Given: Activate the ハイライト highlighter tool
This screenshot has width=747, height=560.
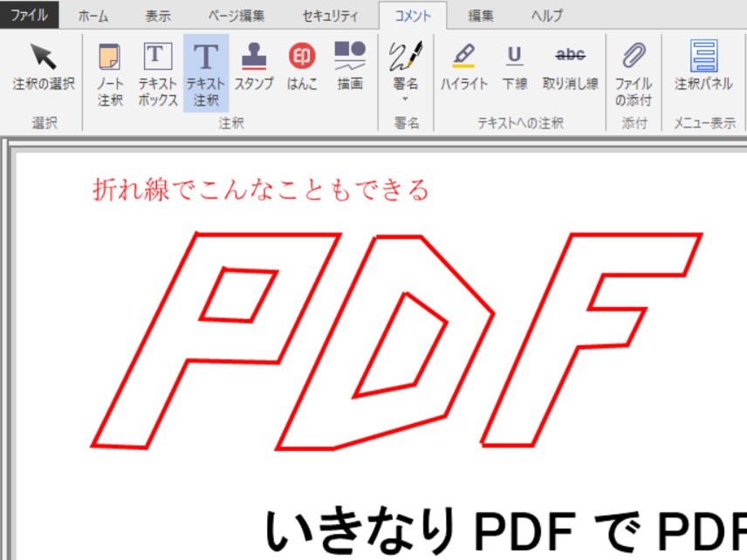Looking at the screenshot, I should 464,66.
